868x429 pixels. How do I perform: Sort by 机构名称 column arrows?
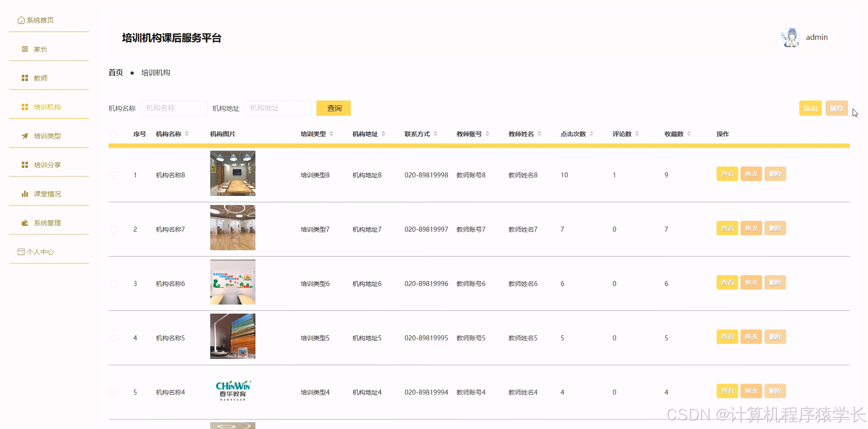(x=187, y=134)
